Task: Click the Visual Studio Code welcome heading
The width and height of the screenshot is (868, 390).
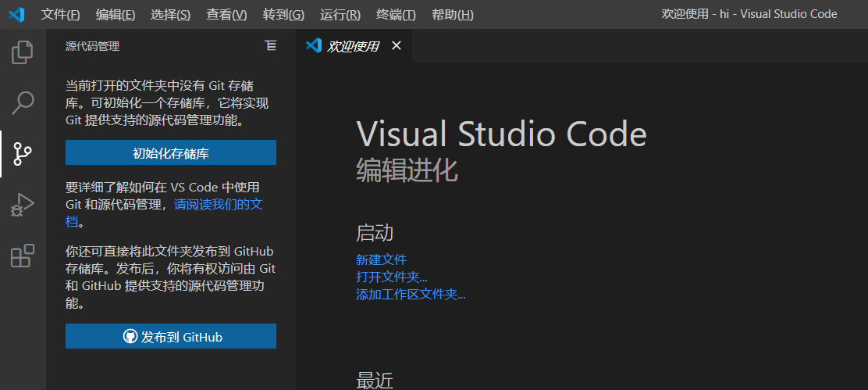Action: [502, 134]
